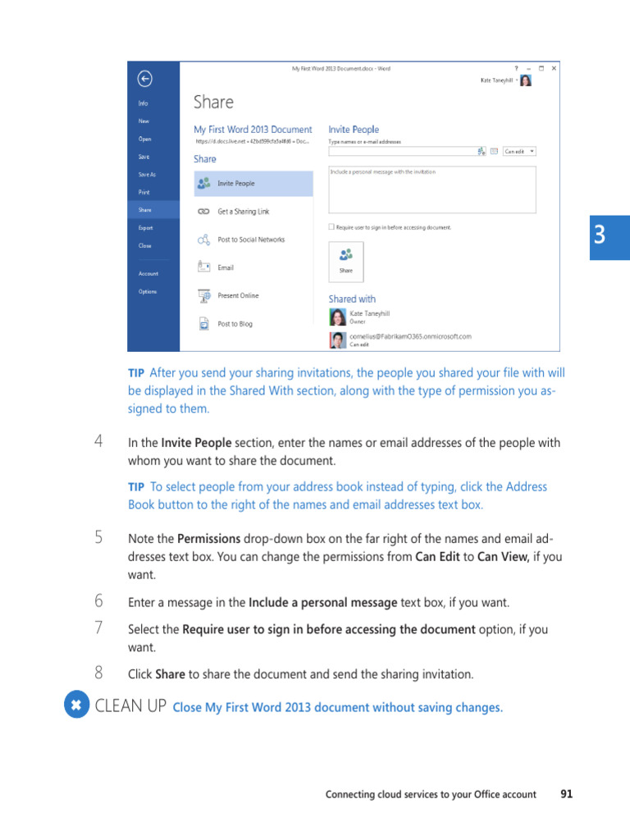The image size is (630, 840).
Task: Click the Word help question mark icon
Action: [517, 69]
